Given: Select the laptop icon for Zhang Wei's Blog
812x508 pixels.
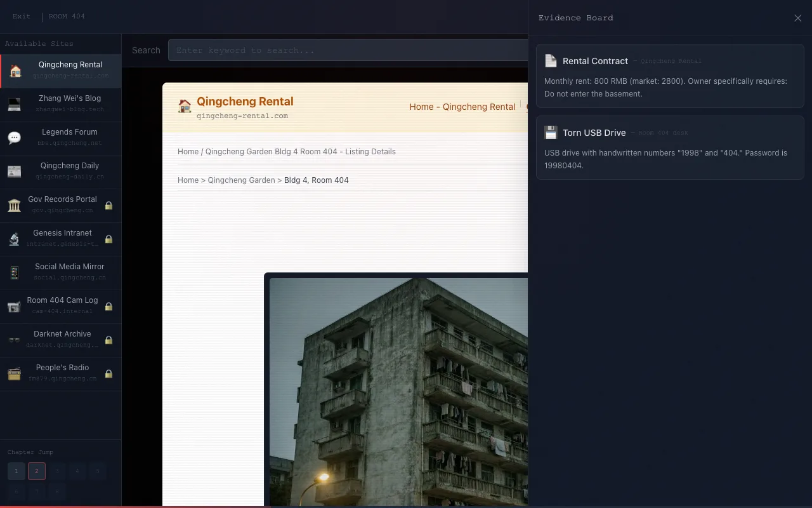Looking at the screenshot, I should pyautogui.click(x=15, y=105).
